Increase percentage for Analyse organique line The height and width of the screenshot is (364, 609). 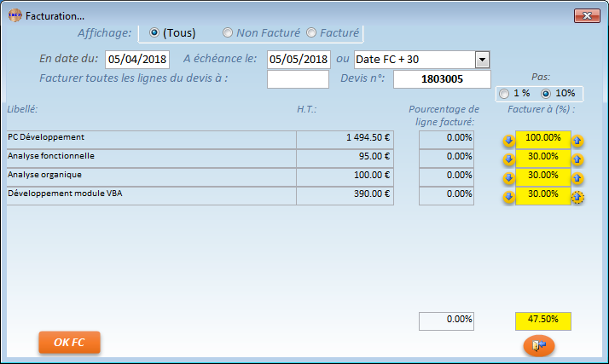(x=577, y=178)
